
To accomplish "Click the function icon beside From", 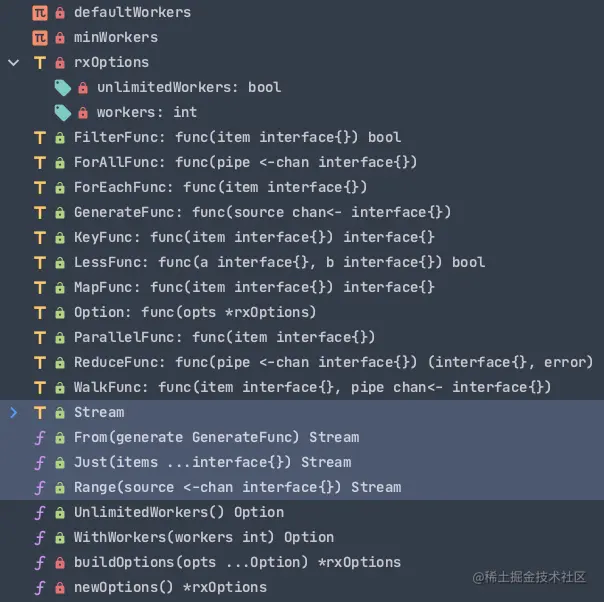I will (40, 437).
